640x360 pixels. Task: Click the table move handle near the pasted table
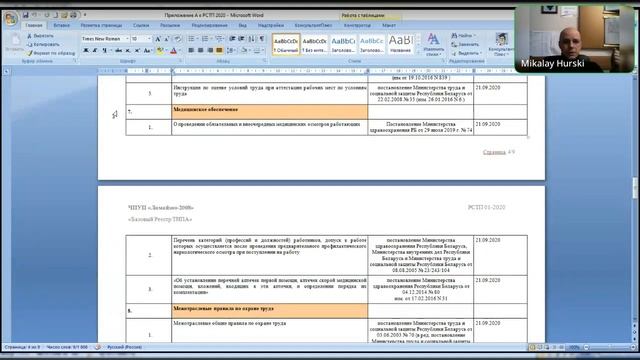pos(528,138)
